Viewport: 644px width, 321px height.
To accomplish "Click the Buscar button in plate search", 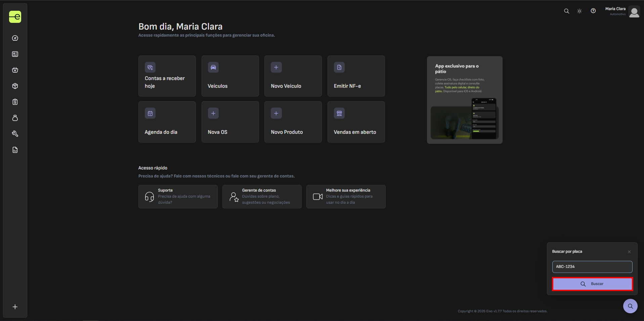I will click(x=592, y=284).
